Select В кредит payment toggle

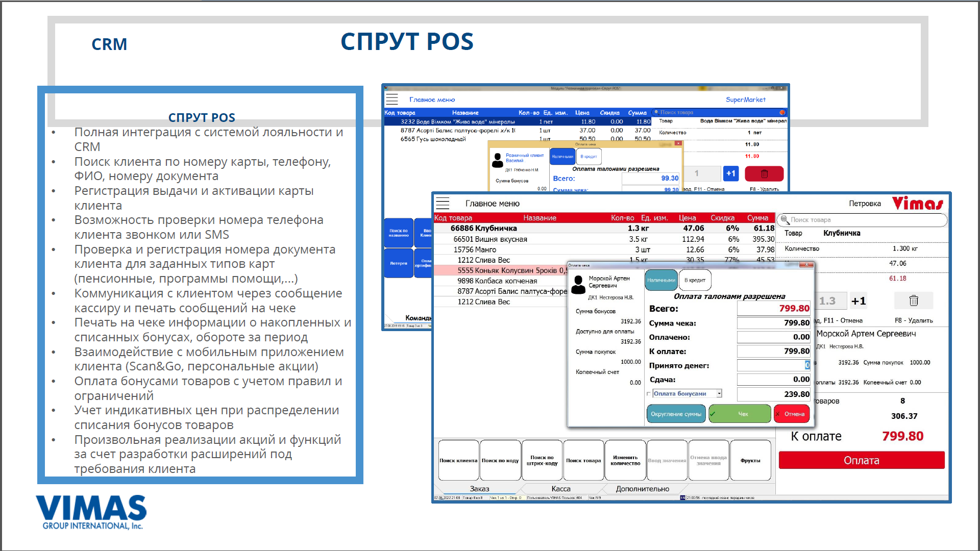[x=695, y=280]
